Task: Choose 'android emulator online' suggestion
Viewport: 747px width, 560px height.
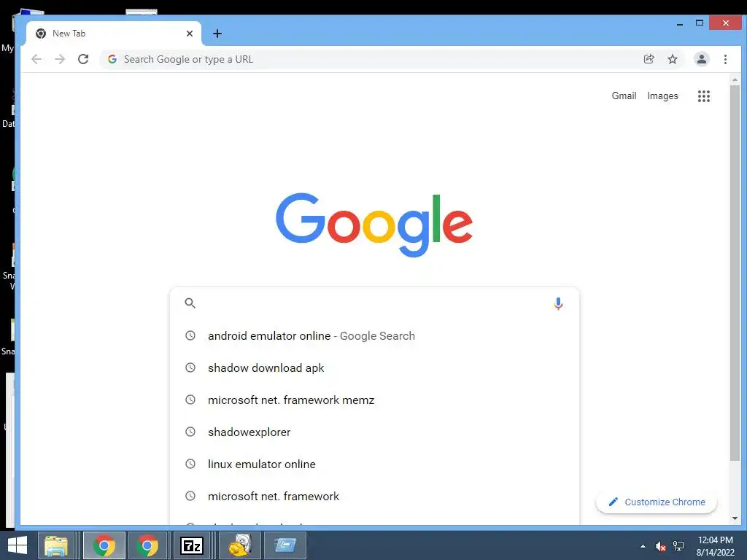Action: point(374,335)
